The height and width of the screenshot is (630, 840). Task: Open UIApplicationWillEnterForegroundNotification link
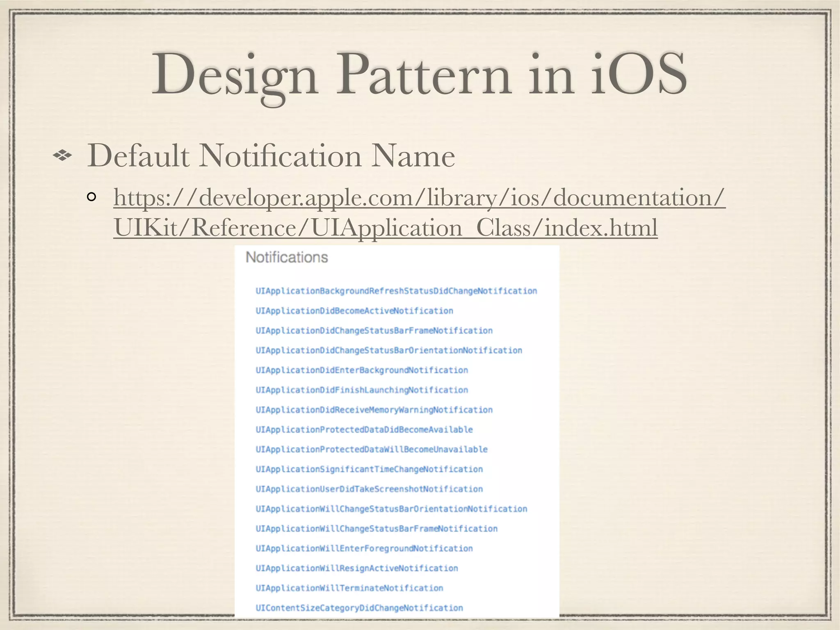tap(364, 549)
